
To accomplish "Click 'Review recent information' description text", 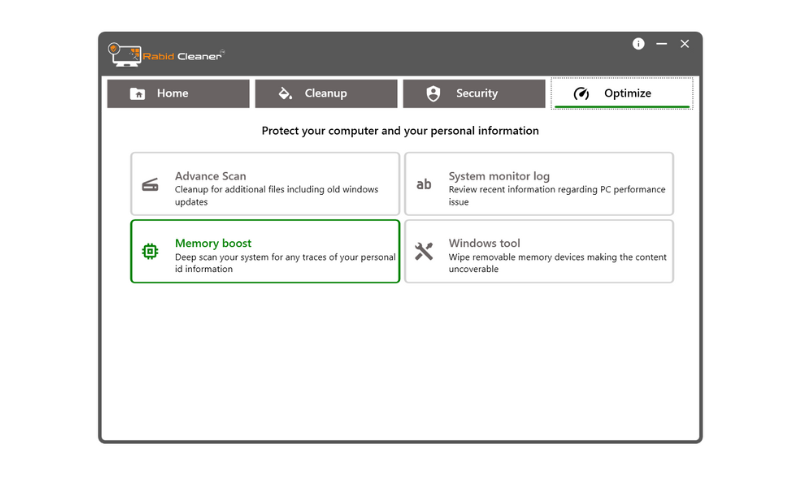I will [557, 195].
